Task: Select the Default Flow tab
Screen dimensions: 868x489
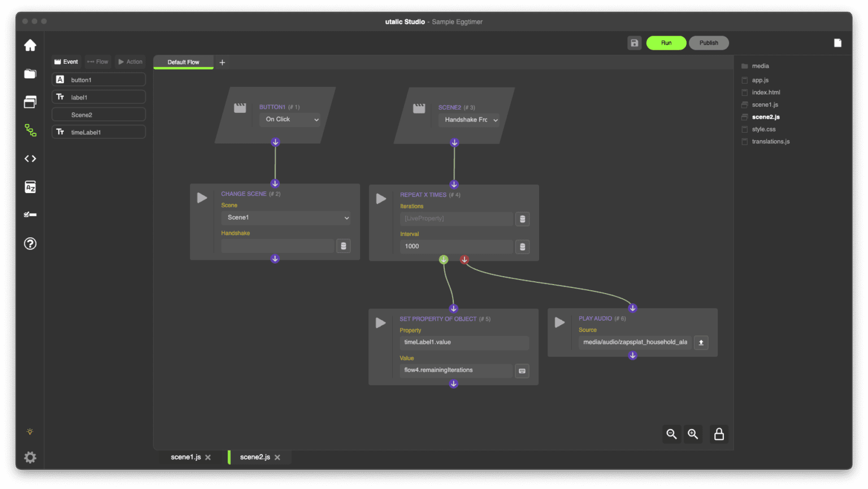Action: click(183, 62)
